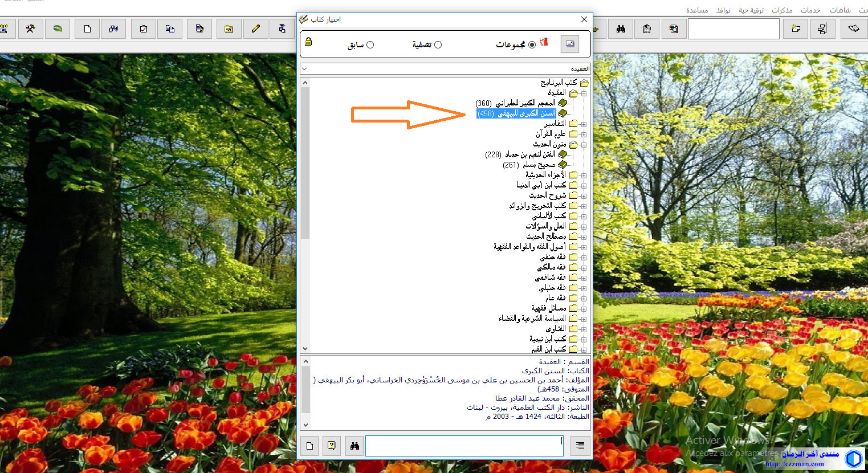
Task: Open the العقيدة category dropdown
Action: tap(304, 69)
